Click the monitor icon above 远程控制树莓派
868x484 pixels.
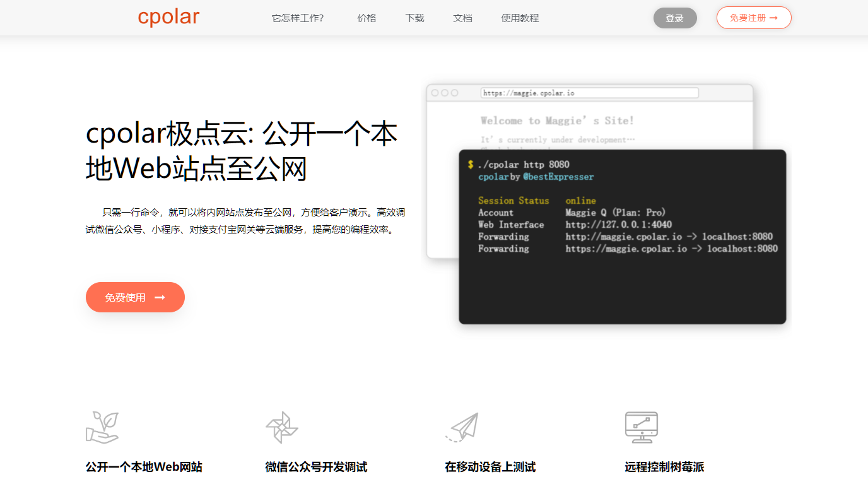click(x=640, y=427)
